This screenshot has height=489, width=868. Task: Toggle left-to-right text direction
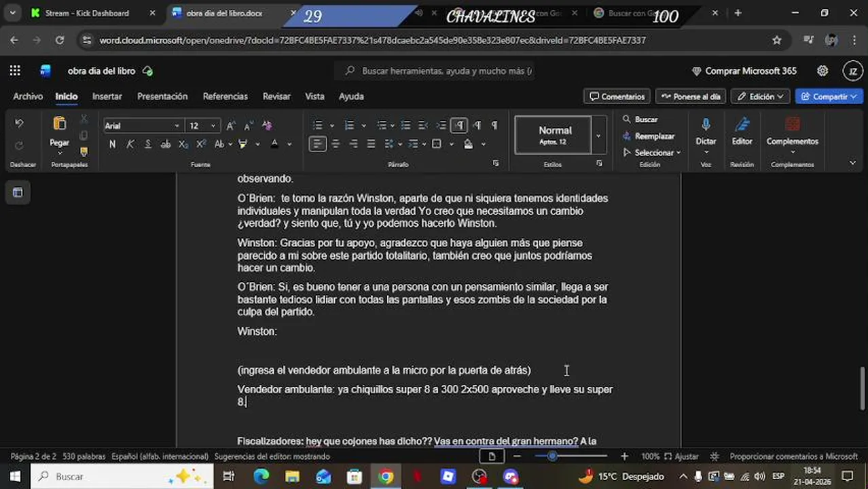click(459, 126)
